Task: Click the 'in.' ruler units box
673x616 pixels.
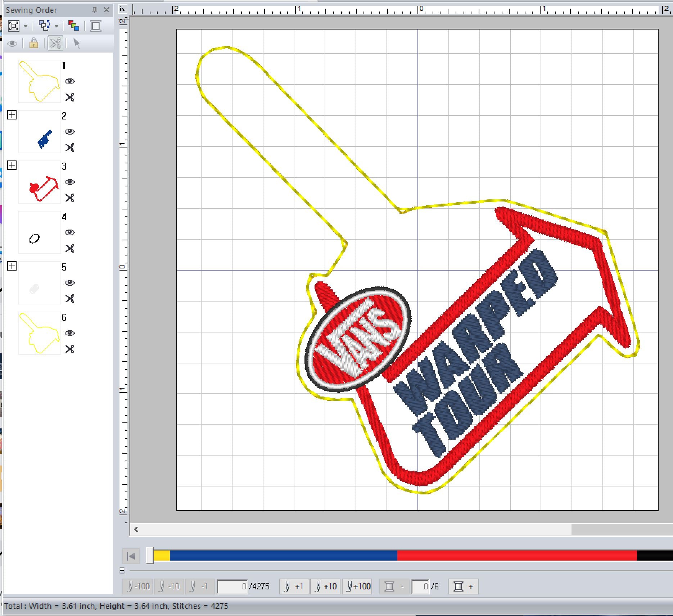Action: [123, 9]
